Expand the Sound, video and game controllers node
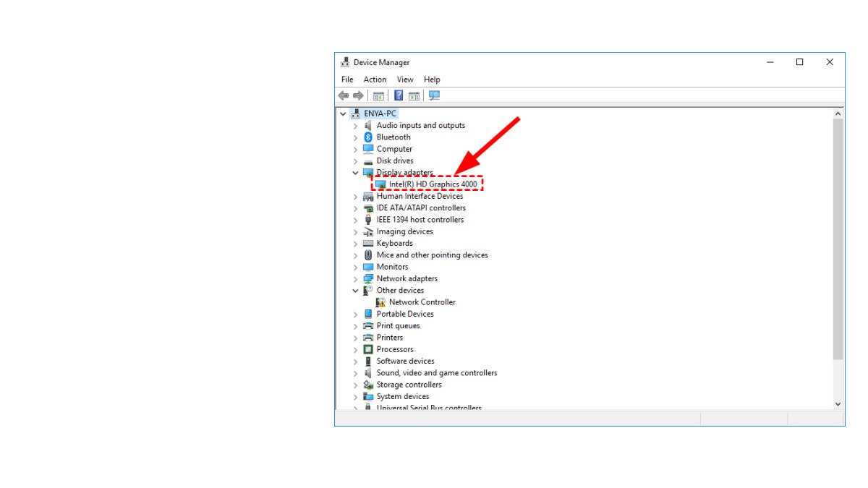The width and height of the screenshot is (868, 488). pyautogui.click(x=355, y=372)
